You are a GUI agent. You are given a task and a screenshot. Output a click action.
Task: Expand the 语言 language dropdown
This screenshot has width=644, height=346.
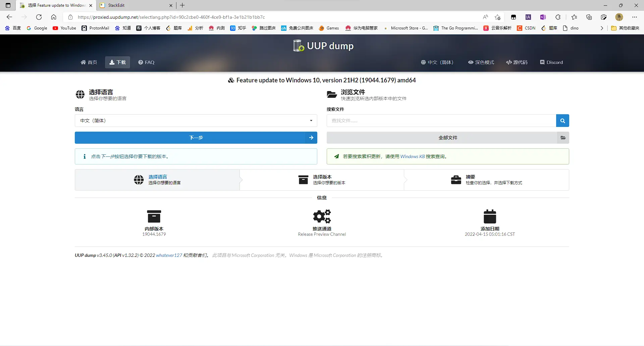click(196, 121)
